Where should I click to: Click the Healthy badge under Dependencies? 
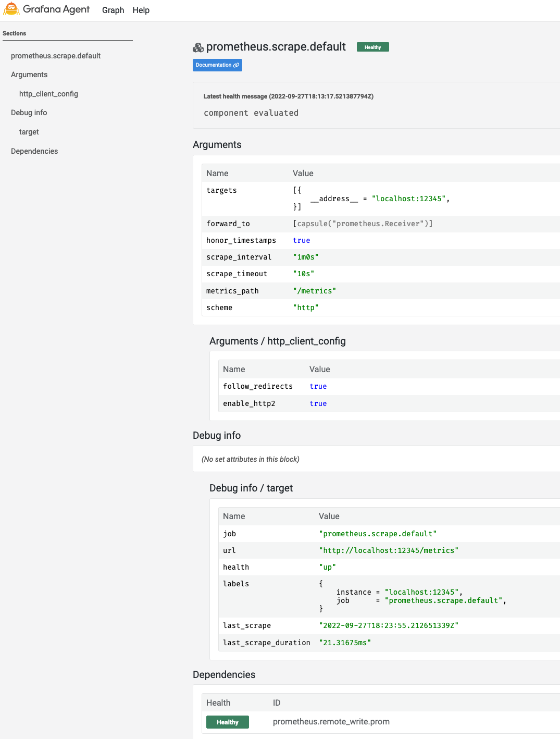point(227,722)
